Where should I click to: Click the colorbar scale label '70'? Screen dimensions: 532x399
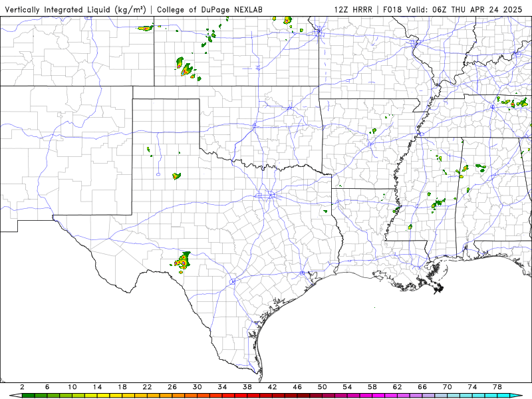coord(448,387)
